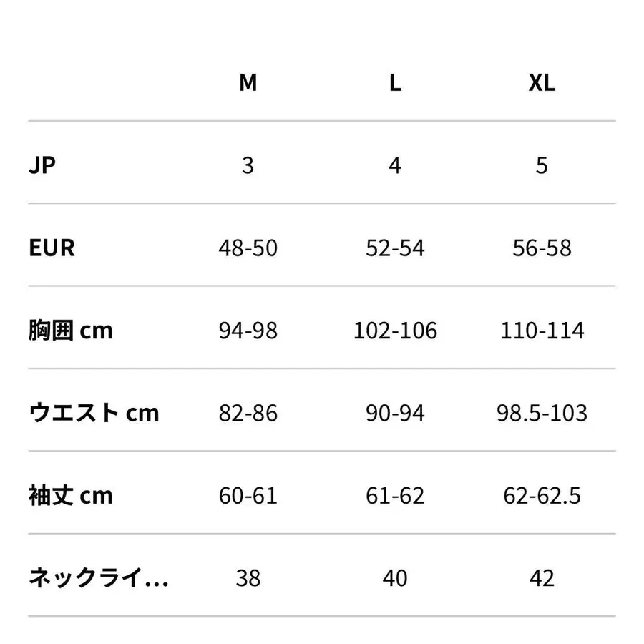Click the JP size 5 cell
The width and height of the screenshot is (644, 644).
[542, 165]
